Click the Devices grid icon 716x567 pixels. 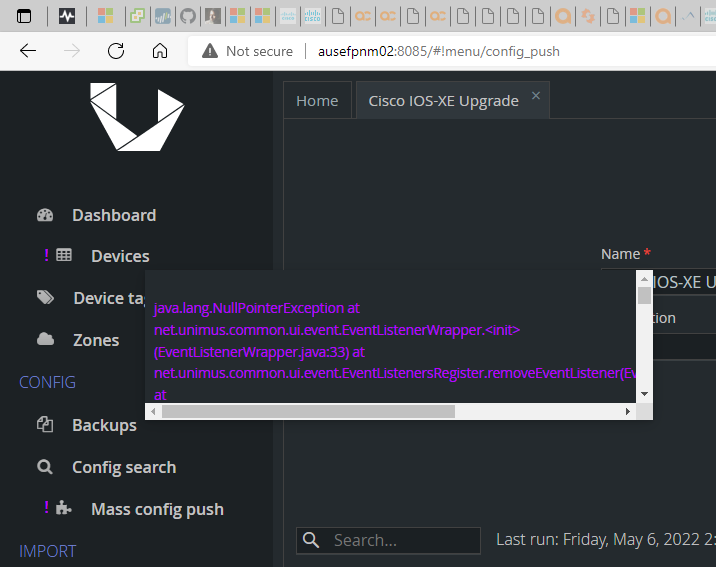click(x=64, y=255)
